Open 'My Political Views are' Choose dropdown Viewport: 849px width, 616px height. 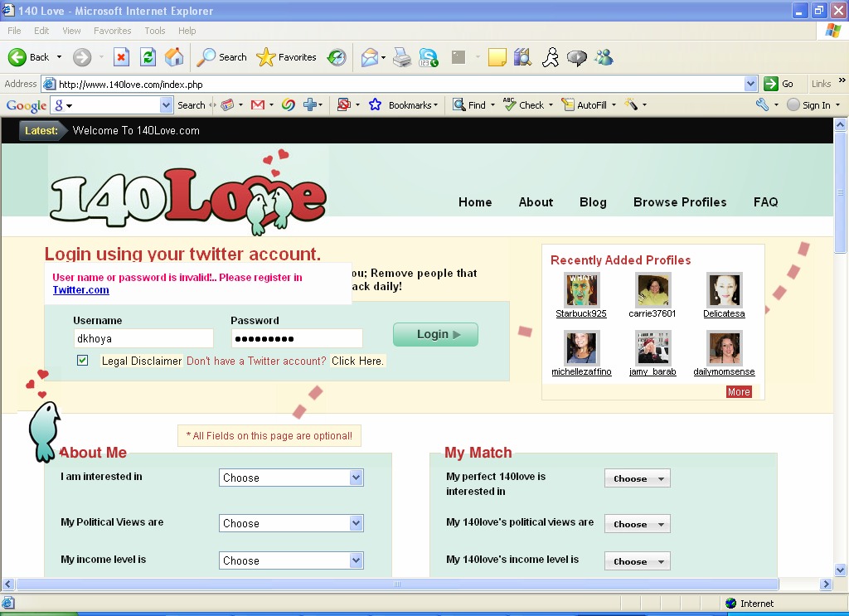click(x=291, y=523)
